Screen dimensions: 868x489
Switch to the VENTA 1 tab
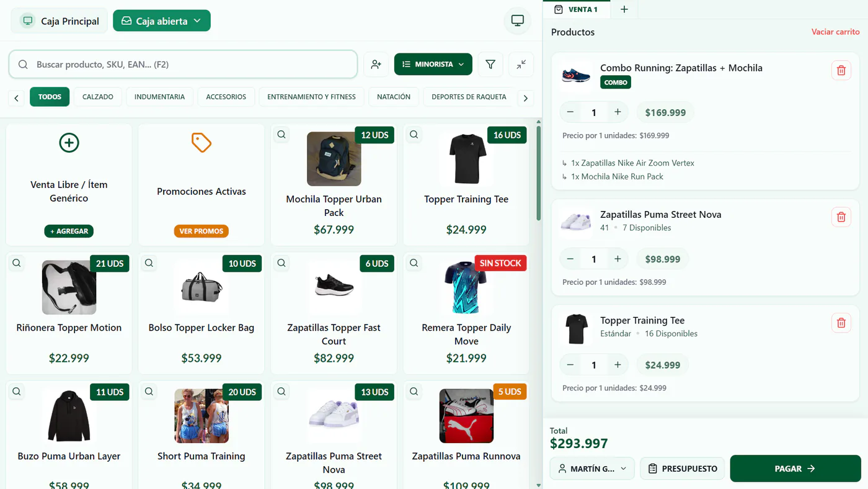[577, 9]
